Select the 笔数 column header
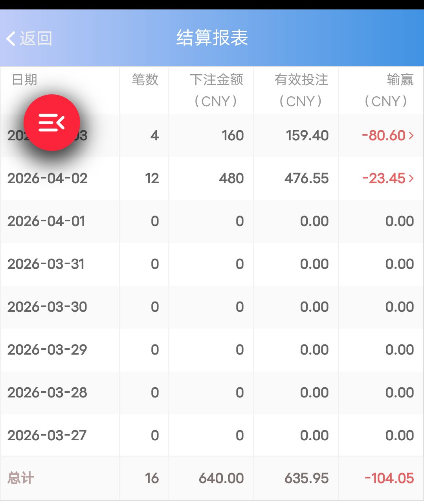424x504 pixels. (x=145, y=80)
